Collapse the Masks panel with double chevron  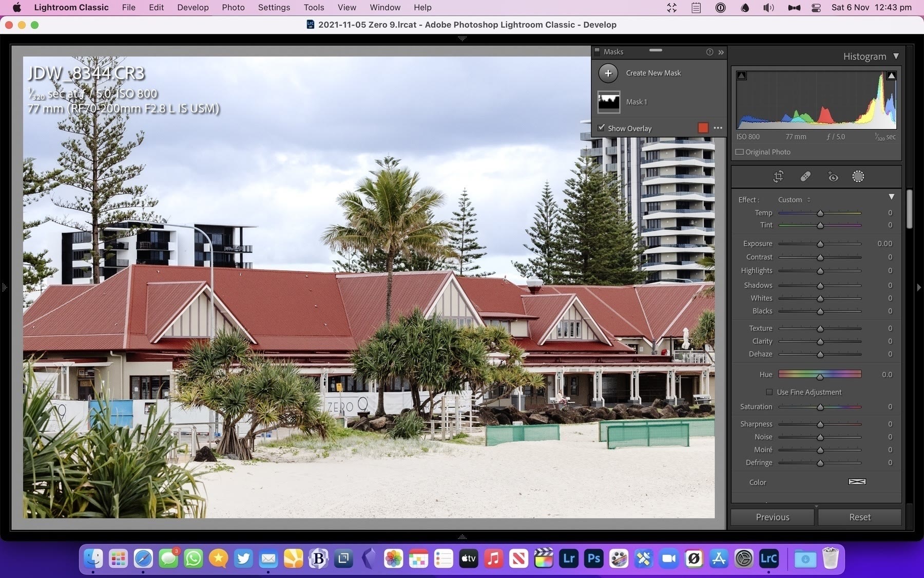(721, 52)
